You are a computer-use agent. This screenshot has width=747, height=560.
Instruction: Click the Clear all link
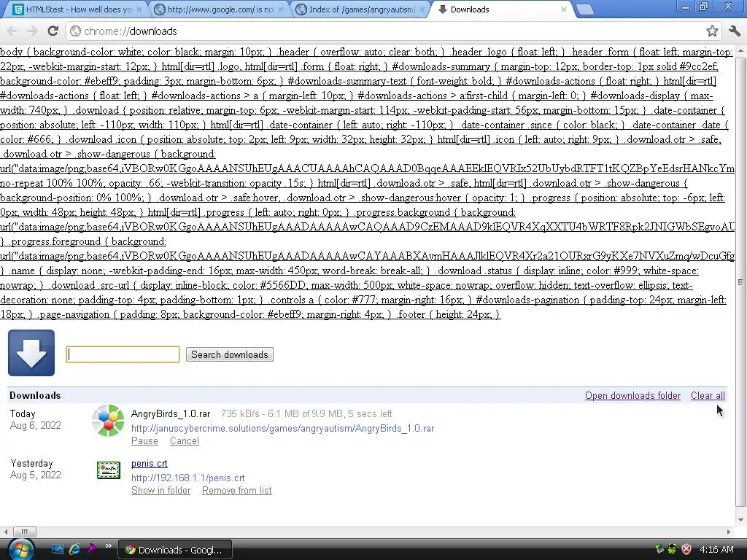coord(708,396)
